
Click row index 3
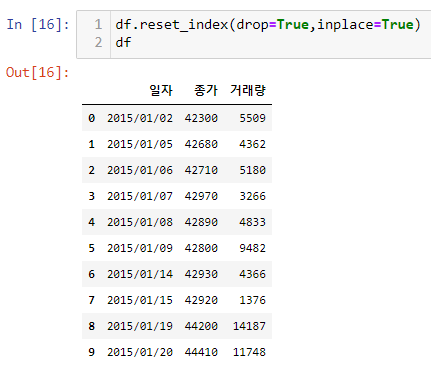tap(92, 196)
